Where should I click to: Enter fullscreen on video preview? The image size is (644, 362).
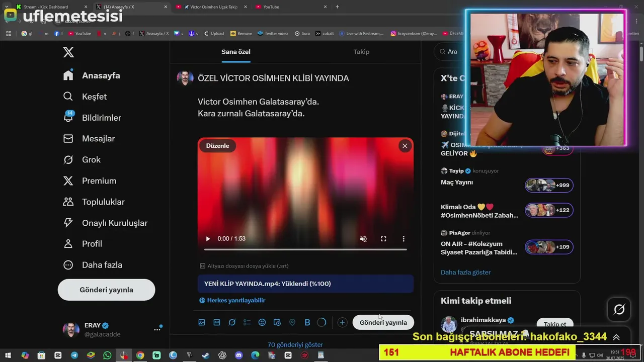383,239
